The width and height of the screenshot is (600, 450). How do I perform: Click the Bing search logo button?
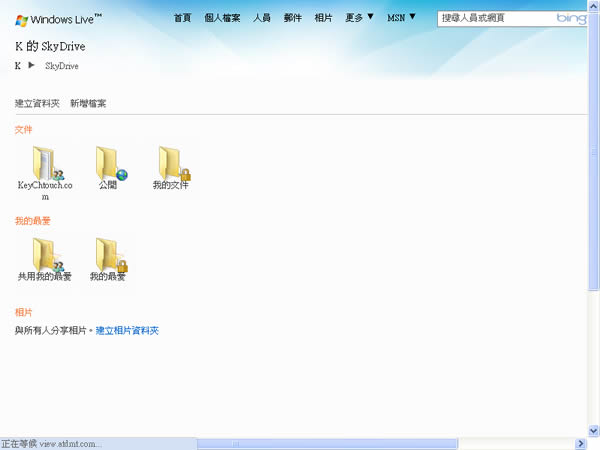click(x=571, y=18)
